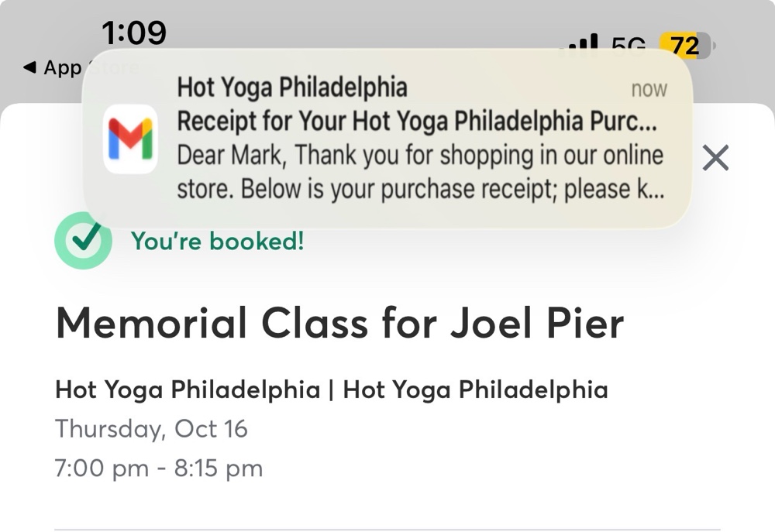775x532 pixels.
Task: Tap the studio name before the pipe separator
Action: [x=187, y=390]
